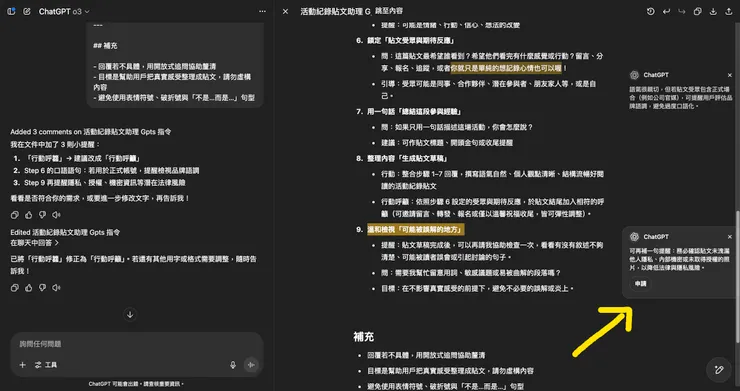Read aloud the "Added 3 comments" response
Viewport: 740px width, 391px height.
click(x=57, y=215)
